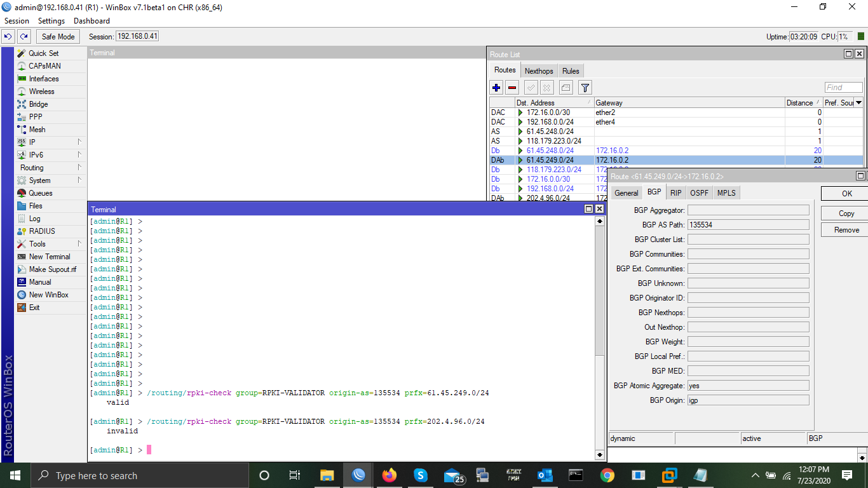Screen dimensions: 868x488
Task: Click the Comment icon in Route List
Action: [566, 88]
